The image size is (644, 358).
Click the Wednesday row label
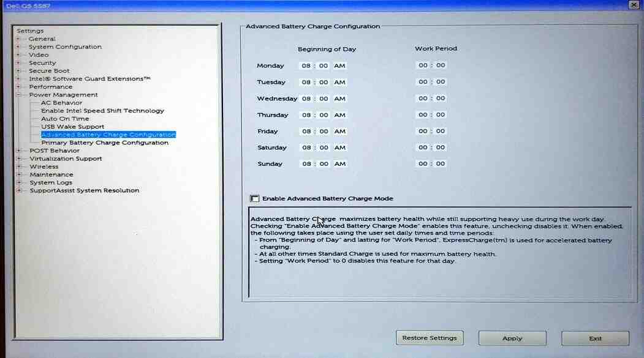pyautogui.click(x=277, y=99)
